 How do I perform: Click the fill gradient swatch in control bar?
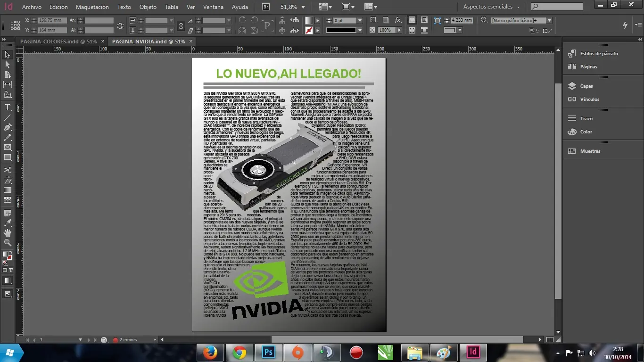tap(309, 21)
